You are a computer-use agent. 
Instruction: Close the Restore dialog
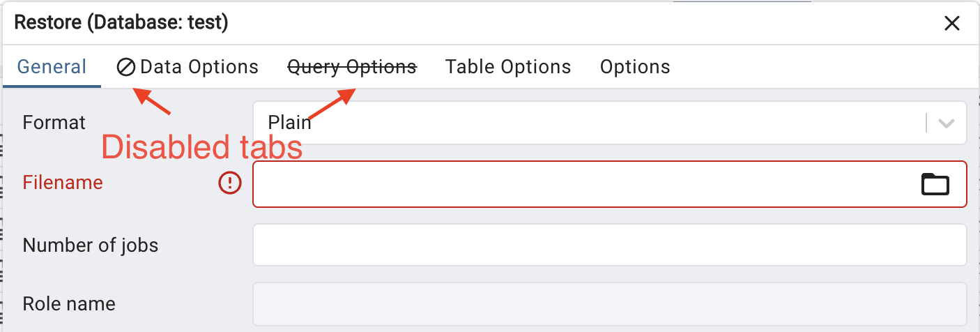pyautogui.click(x=951, y=23)
